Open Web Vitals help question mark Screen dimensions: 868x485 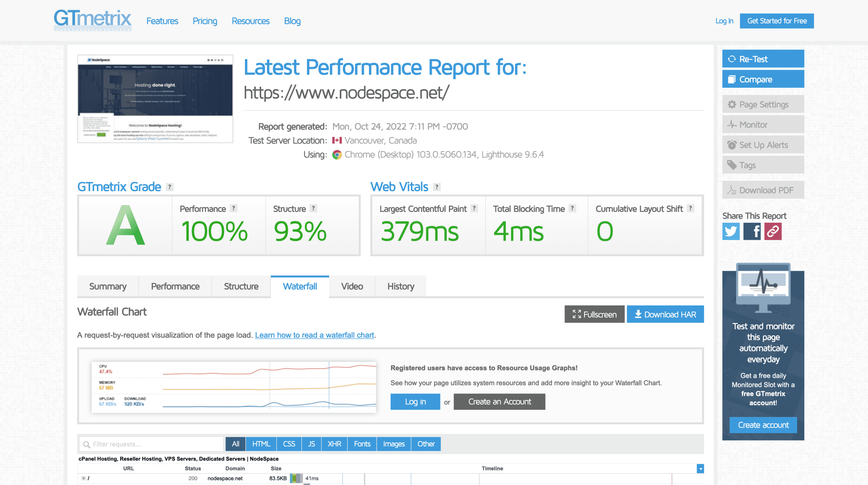[437, 187]
